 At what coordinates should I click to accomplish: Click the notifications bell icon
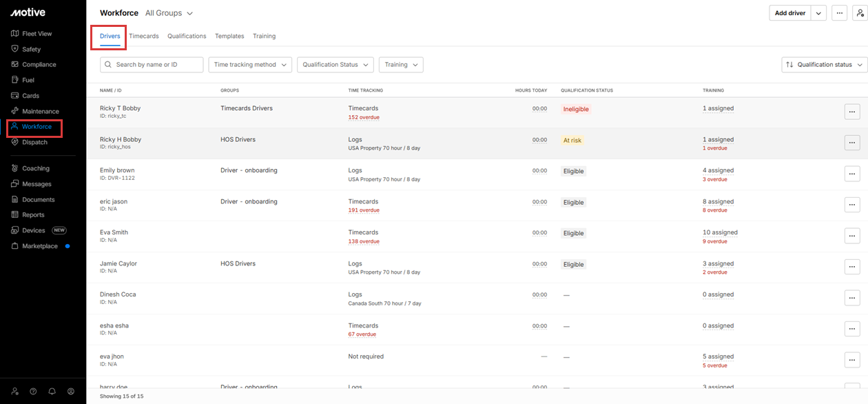pos(52,391)
